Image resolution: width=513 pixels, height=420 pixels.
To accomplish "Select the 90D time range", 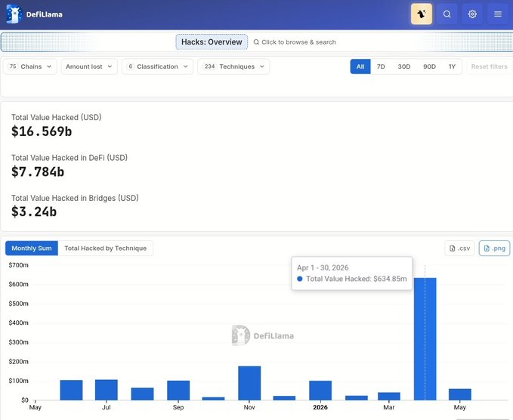I will pyautogui.click(x=429, y=66).
